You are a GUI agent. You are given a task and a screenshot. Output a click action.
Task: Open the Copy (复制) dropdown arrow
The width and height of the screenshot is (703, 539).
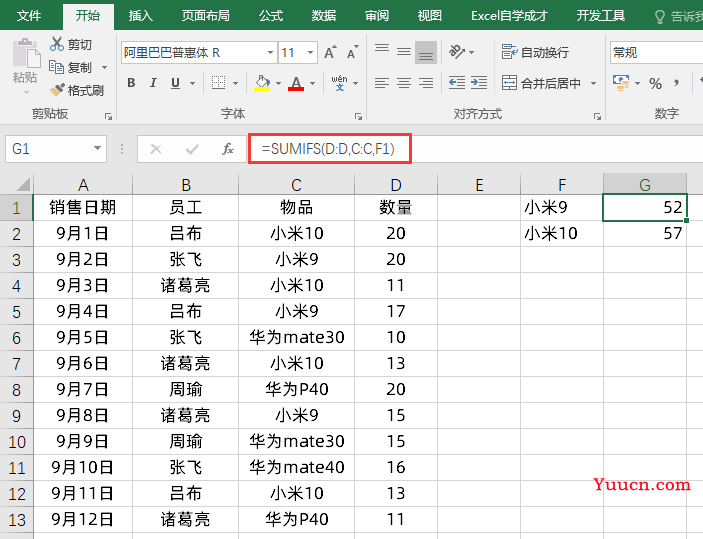(104, 68)
